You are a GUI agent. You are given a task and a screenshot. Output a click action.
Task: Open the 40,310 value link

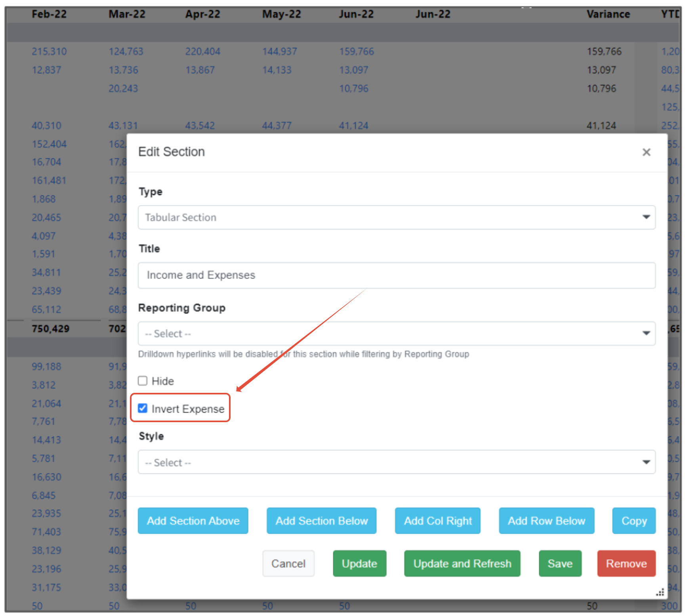click(46, 126)
